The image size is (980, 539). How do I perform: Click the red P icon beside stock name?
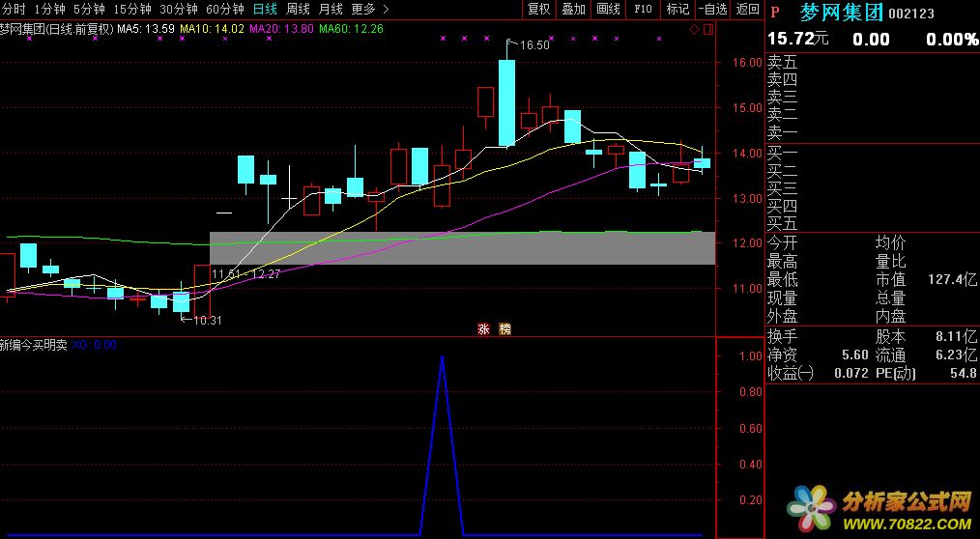[x=775, y=12]
